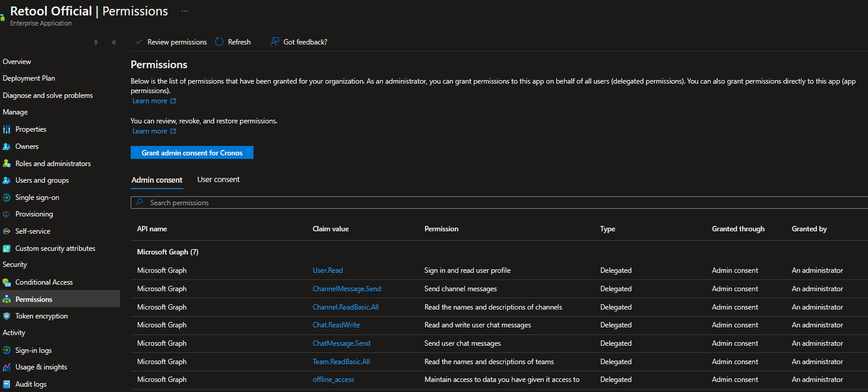This screenshot has width=868, height=392.
Task: Select the Admin consent tab
Action: point(157,180)
